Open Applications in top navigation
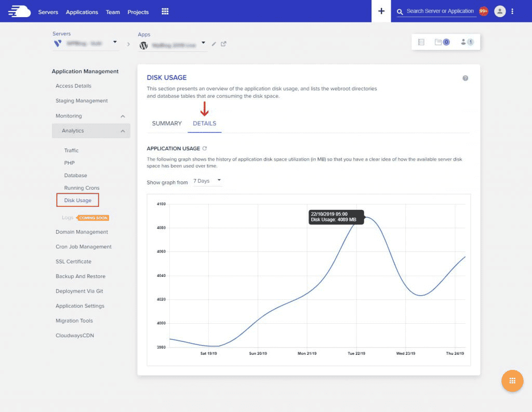Screen dimensions: 532x412 coord(82,12)
